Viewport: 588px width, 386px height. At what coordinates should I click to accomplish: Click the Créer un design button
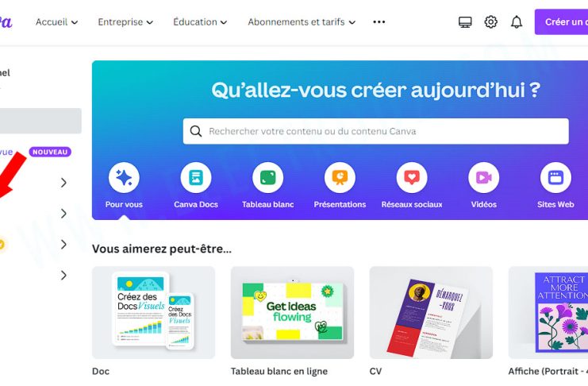(561, 21)
